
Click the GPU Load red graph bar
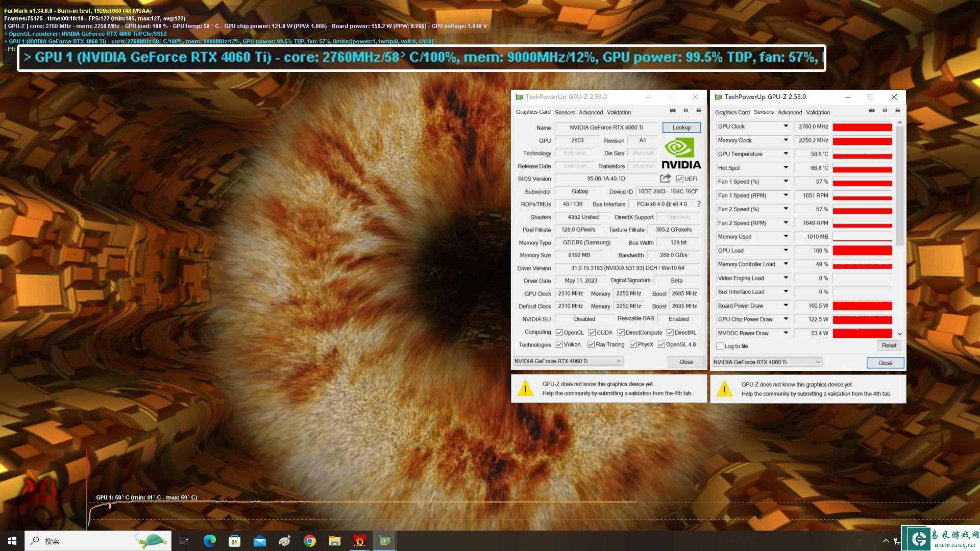coord(862,251)
